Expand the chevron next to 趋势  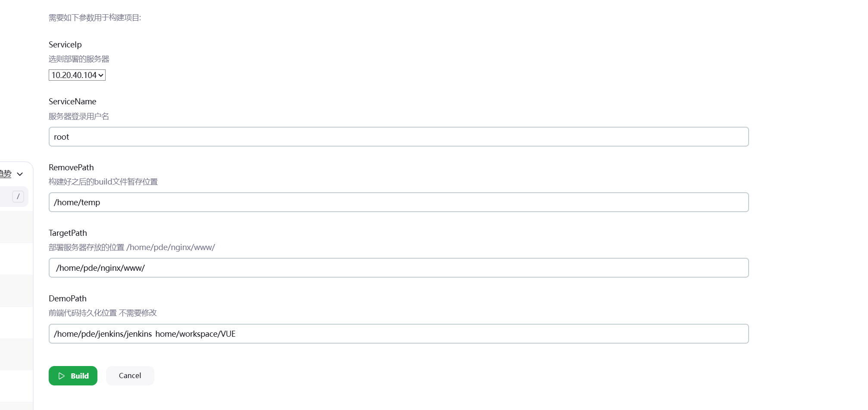pyautogui.click(x=20, y=174)
